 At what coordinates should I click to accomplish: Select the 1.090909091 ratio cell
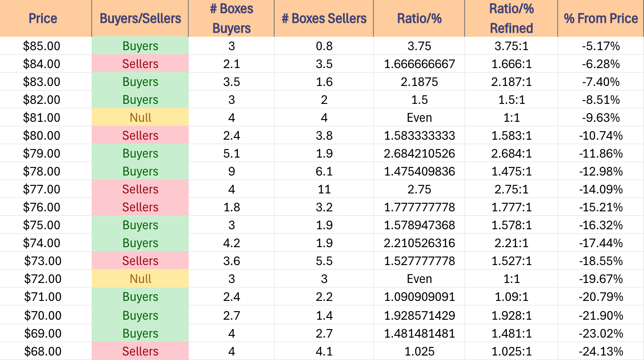(419, 297)
